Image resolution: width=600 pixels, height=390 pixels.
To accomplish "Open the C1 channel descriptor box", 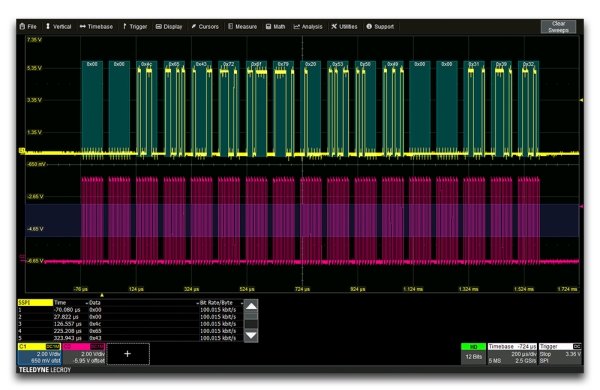I will [x=39, y=354].
